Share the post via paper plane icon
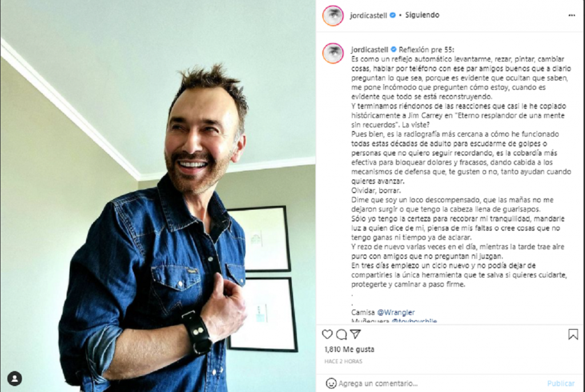This screenshot has width=585, height=392. 355,334
